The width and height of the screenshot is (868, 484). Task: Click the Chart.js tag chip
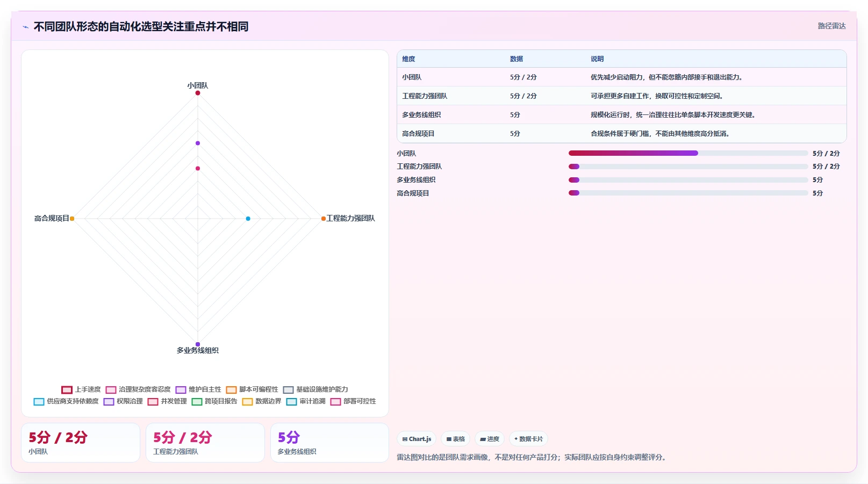[417, 439]
